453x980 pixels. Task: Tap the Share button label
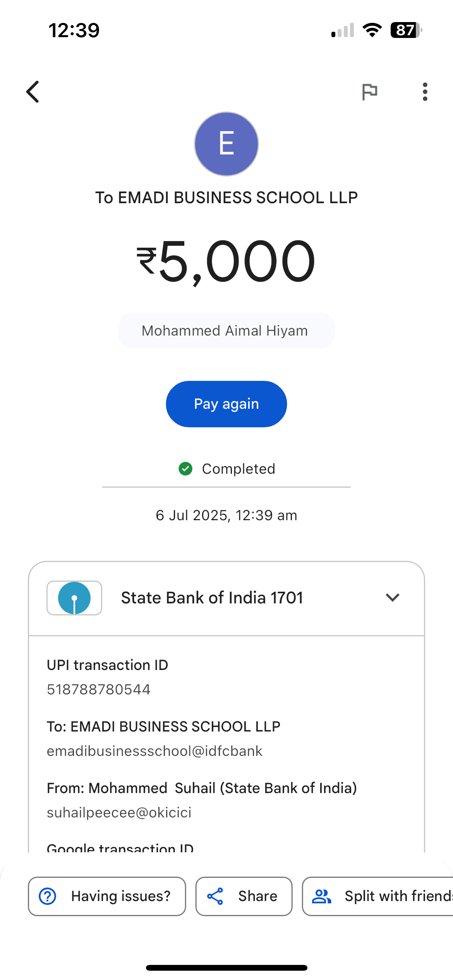pyautogui.click(x=257, y=896)
